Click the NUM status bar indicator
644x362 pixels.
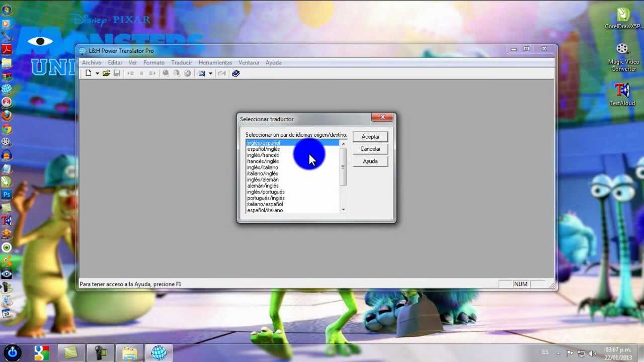(521, 284)
